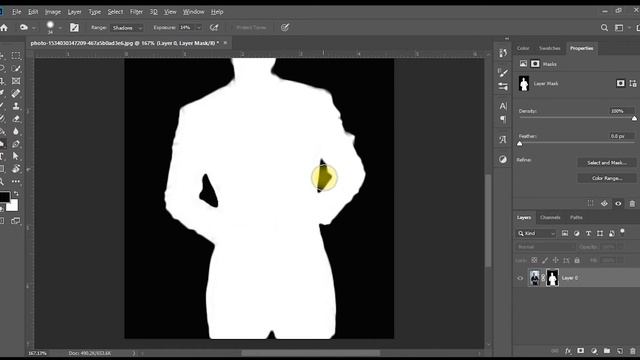Toggle type layer filter in Layers

click(x=588, y=233)
